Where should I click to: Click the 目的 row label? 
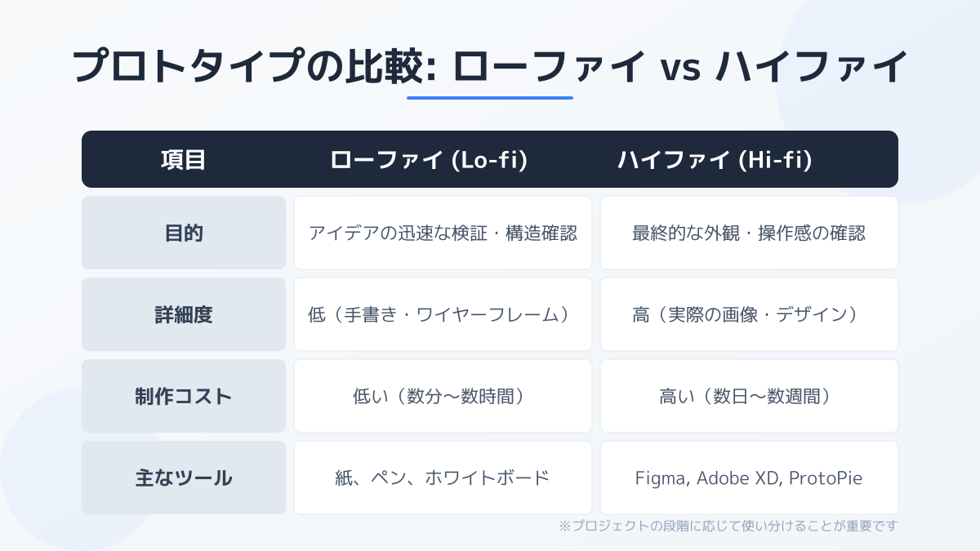(x=184, y=233)
